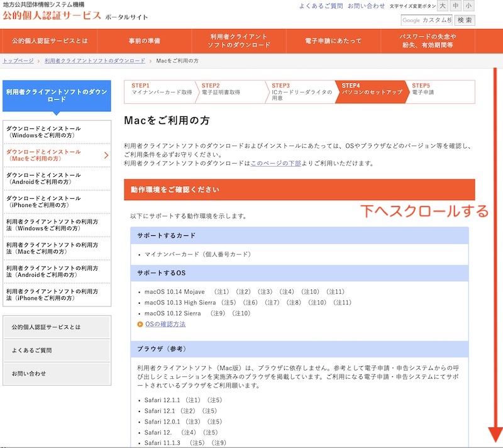Set text size to 小
The width and height of the screenshot is (503, 448).
pyautogui.click(x=468, y=6)
